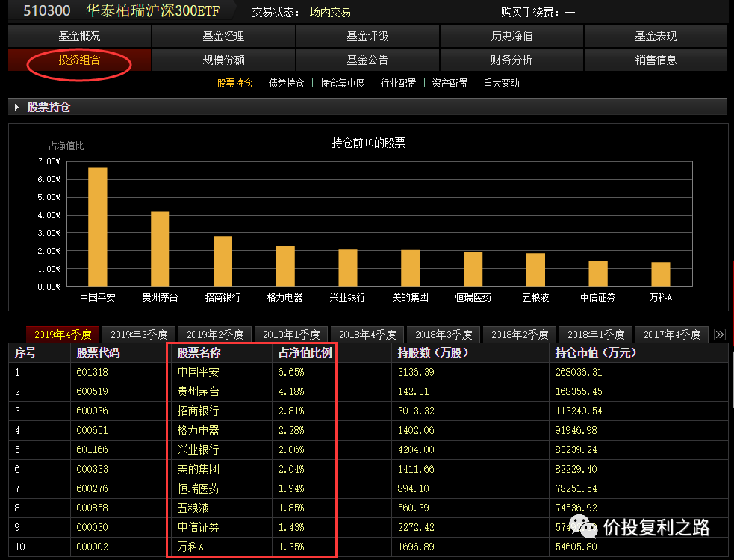Click stock code 600036
The image size is (734, 560).
93,411
